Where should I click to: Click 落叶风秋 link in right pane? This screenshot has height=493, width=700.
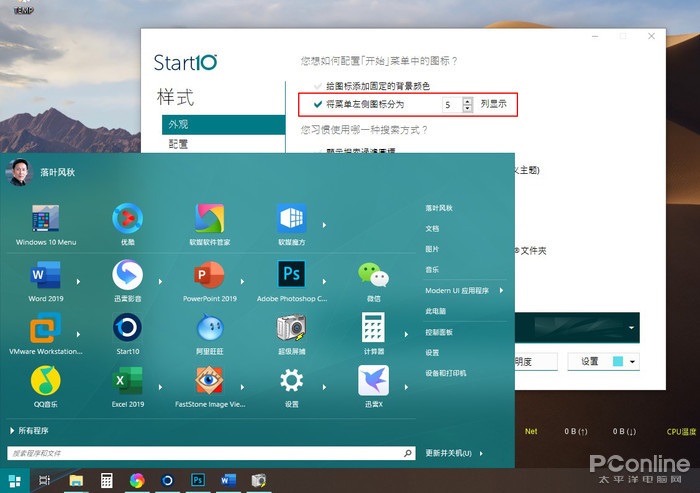pyautogui.click(x=439, y=208)
